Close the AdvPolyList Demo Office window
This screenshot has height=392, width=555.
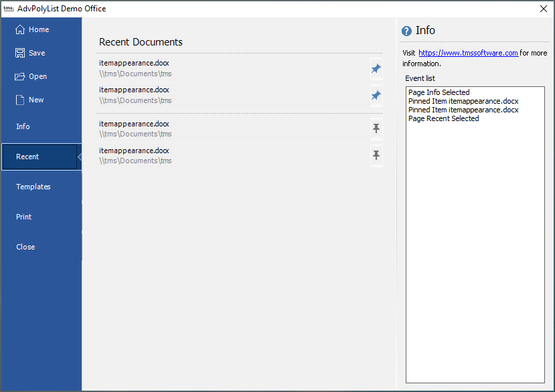543,9
